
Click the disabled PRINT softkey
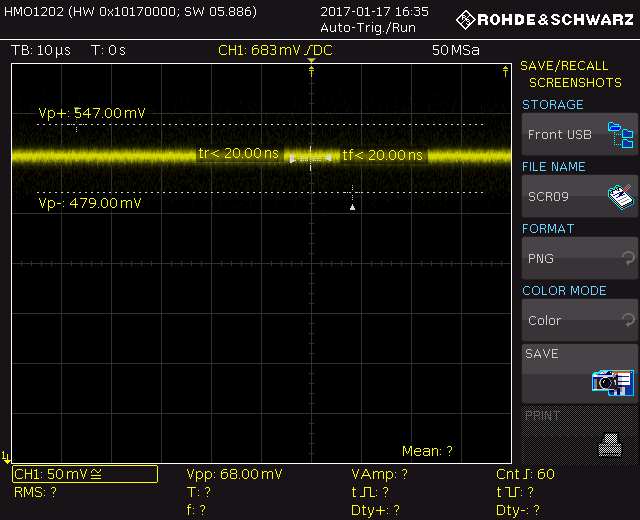point(580,435)
